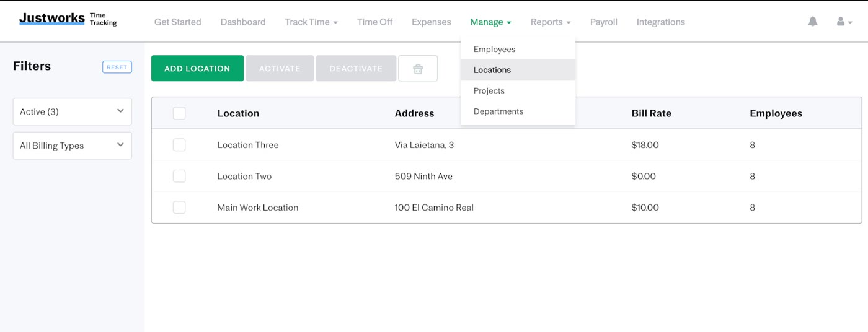Click the $18.00 bill rate

tap(645, 145)
